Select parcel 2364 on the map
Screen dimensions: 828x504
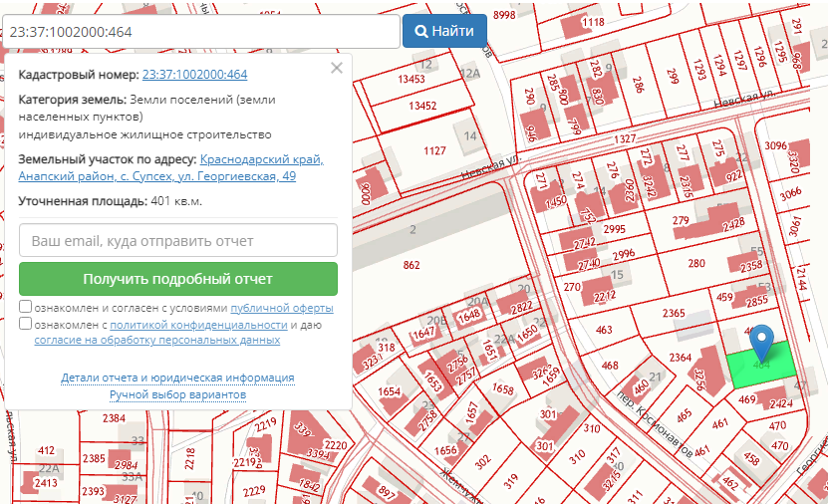pos(681,358)
